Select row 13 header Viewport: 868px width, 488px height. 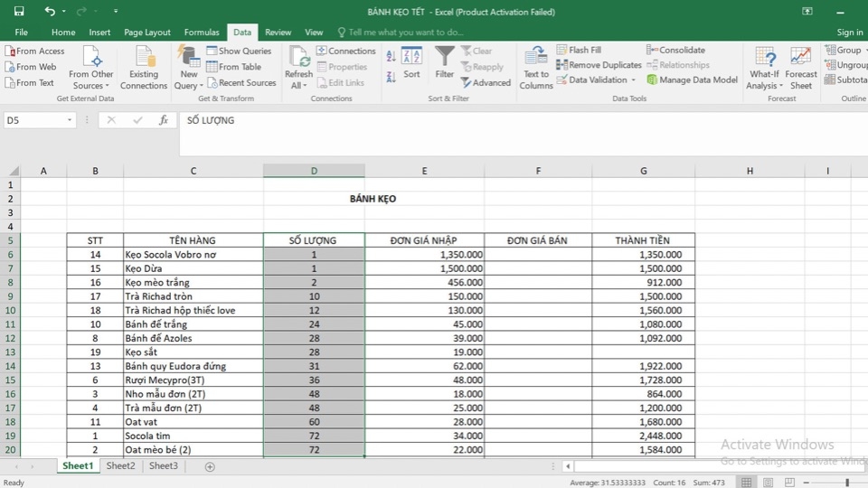(11, 352)
